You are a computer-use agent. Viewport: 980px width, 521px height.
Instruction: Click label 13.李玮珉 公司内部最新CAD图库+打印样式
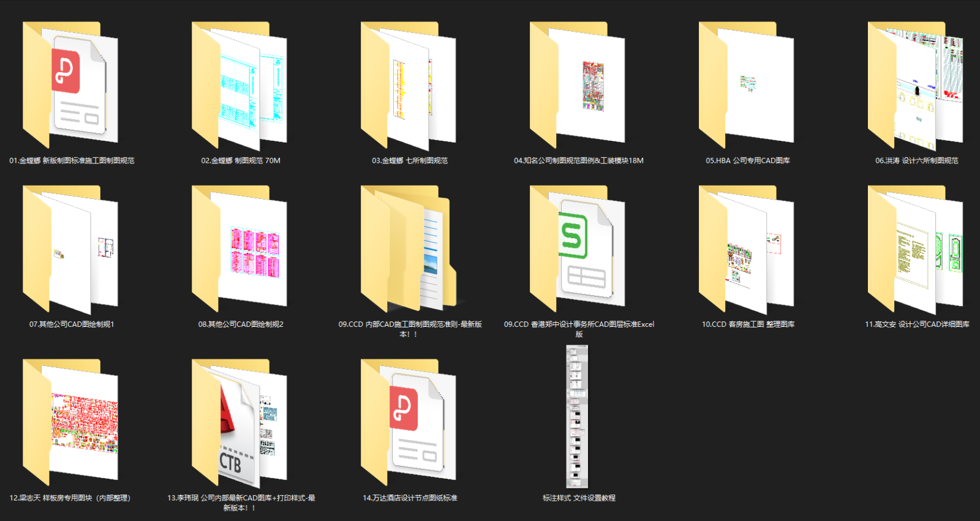point(241,503)
